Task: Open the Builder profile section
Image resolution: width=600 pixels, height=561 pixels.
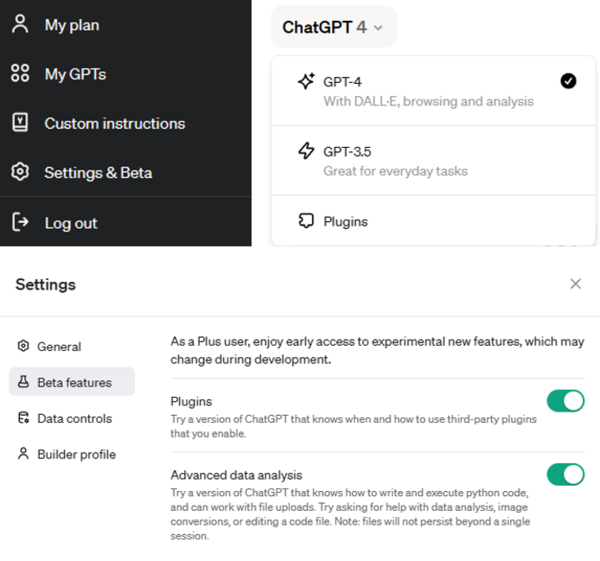Action: click(76, 454)
